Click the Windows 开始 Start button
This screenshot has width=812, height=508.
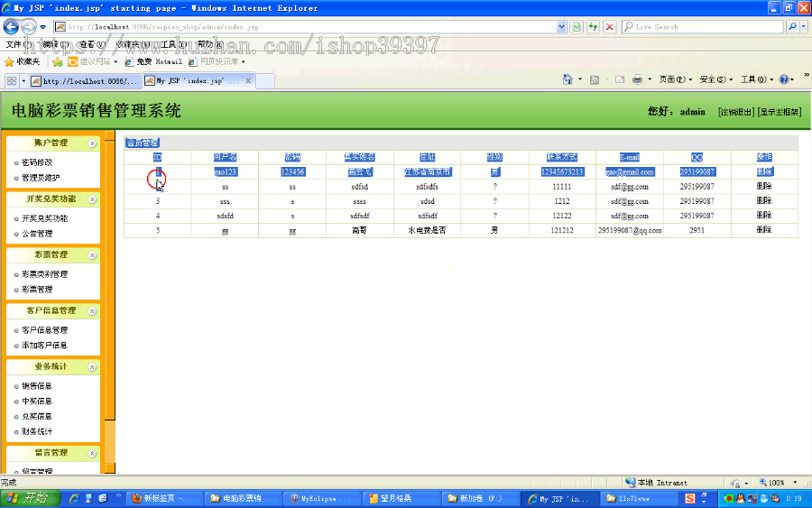(x=30, y=498)
